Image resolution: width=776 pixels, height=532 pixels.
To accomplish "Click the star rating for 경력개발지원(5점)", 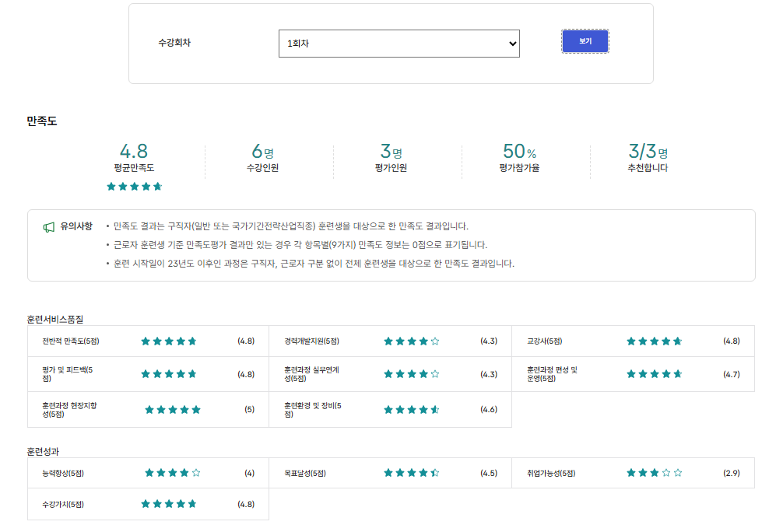I will (412, 341).
